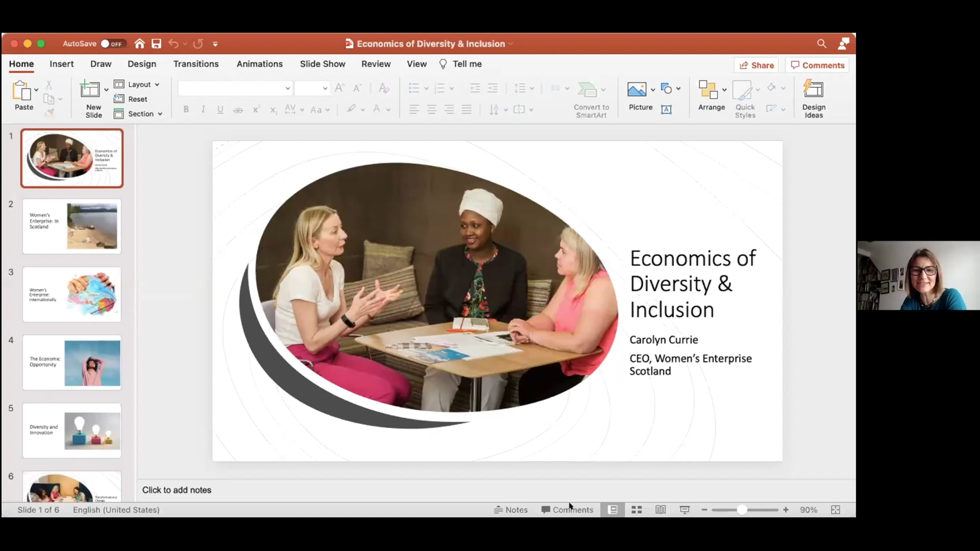Click the Home icon in title bar
The width and height of the screenshot is (980, 551).
(139, 44)
